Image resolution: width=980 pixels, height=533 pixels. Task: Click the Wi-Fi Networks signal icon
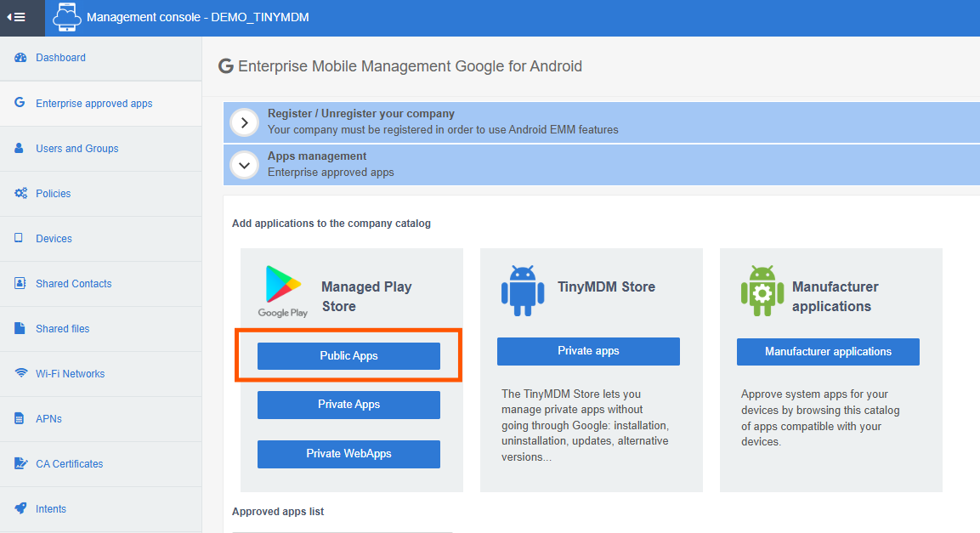pyautogui.click(x=20, y=373)
